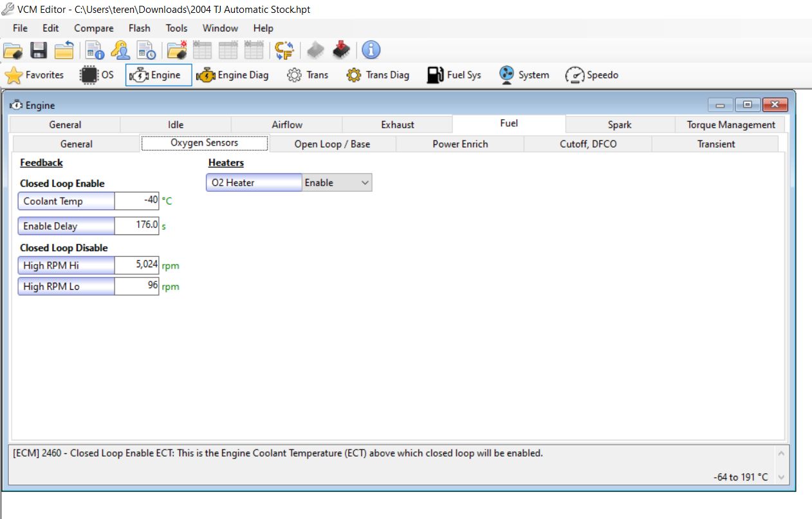812x519 pixels.
Task: Open the Favorites star section
Action: point(35,75)
